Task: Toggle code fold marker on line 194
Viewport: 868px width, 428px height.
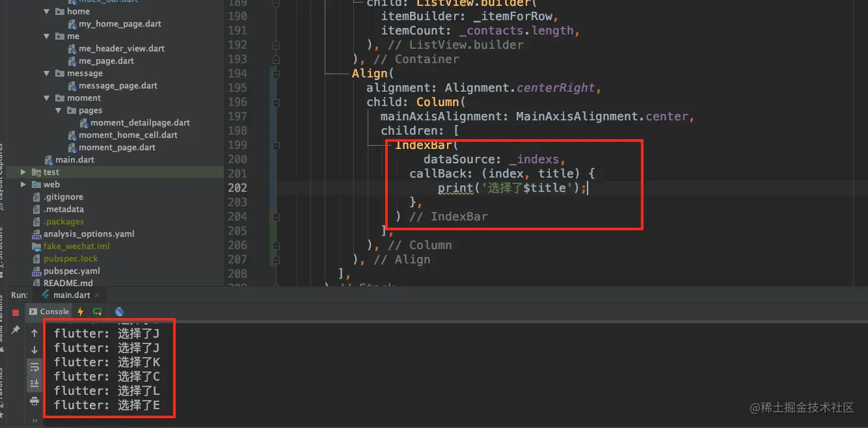Action: click(x=276, y=74)
